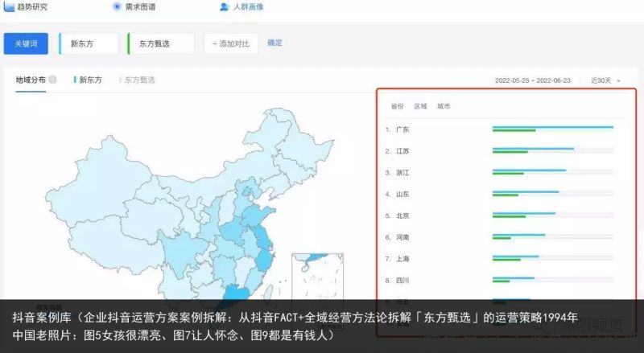Select the 区域 ranking tab
This screenshot has width=644, height=353.
point(420,106)
